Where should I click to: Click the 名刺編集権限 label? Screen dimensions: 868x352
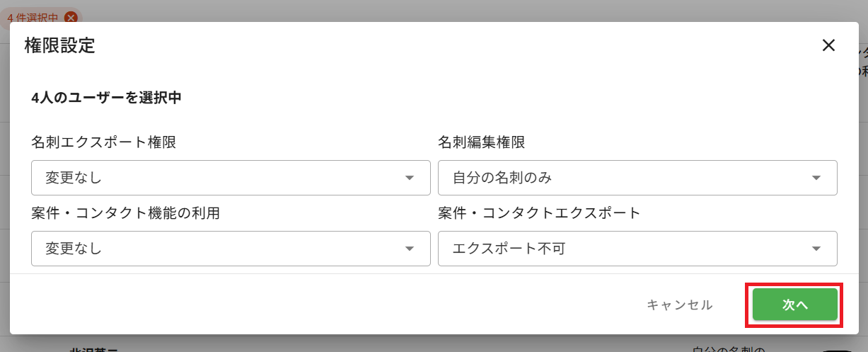pos(482,142)
